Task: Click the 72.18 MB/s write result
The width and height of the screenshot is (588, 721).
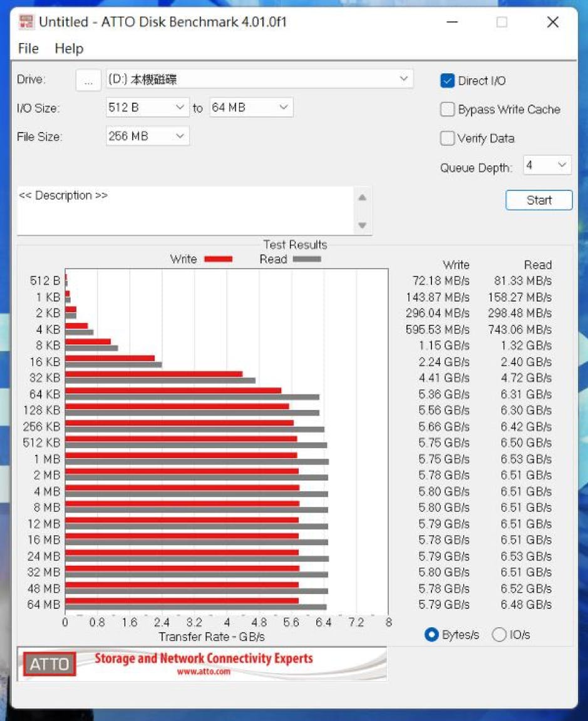Action: coord(441,281)
